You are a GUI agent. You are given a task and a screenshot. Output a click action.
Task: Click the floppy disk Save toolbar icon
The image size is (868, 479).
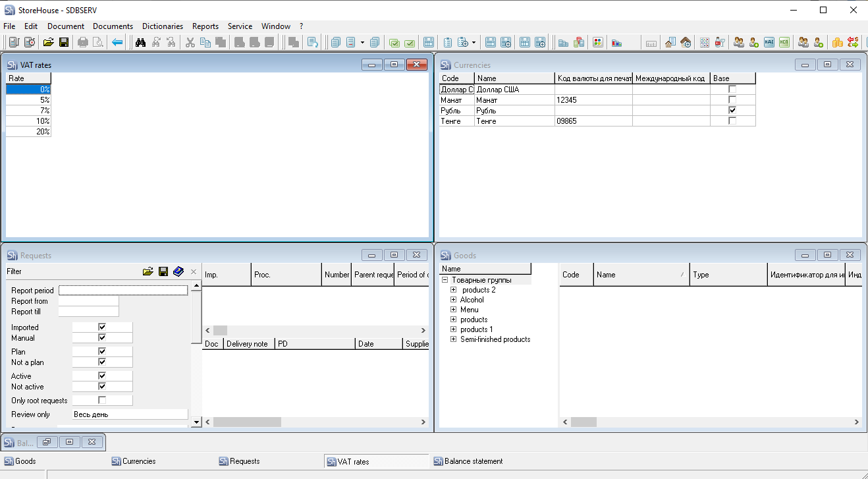(x=64, y=43)
